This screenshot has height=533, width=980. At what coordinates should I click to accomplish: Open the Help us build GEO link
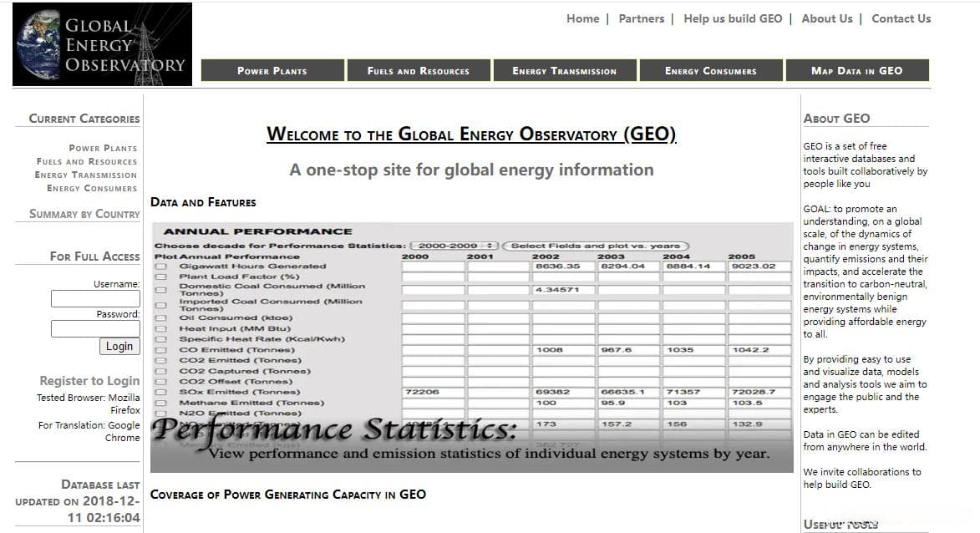click(733, 18)
